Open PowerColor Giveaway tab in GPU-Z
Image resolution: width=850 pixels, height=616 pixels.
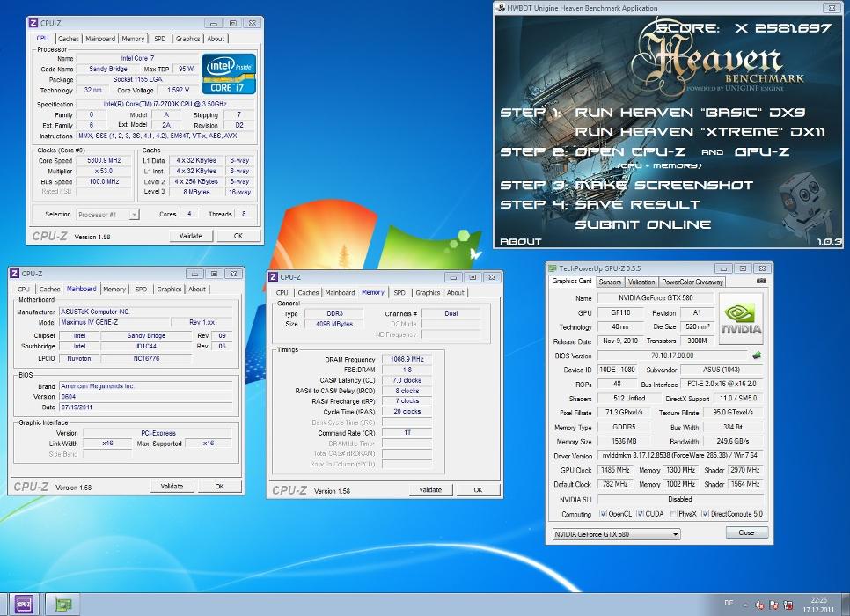[692, 282]
